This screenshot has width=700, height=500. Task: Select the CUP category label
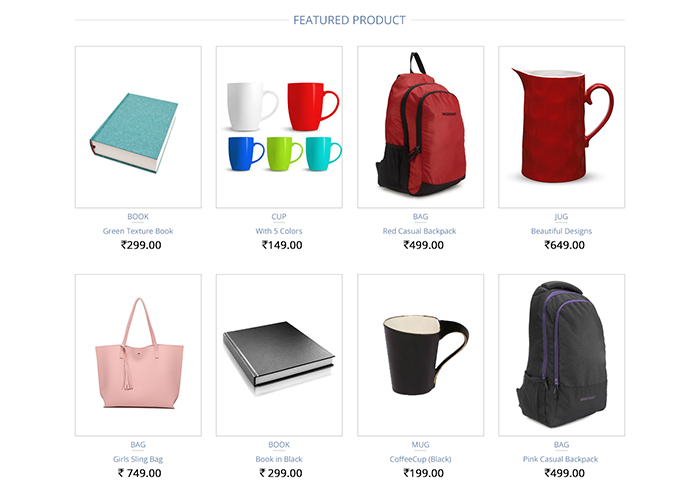coord(279,217)
